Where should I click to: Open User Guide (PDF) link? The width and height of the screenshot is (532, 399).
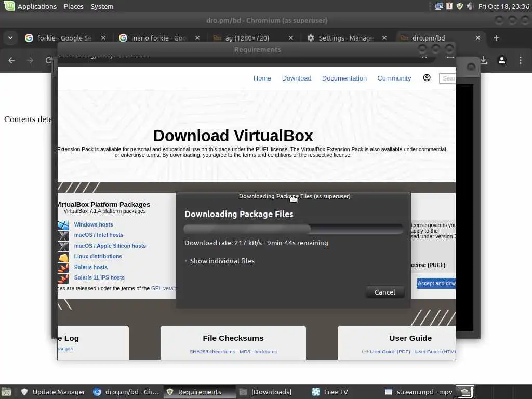(390, 352)
